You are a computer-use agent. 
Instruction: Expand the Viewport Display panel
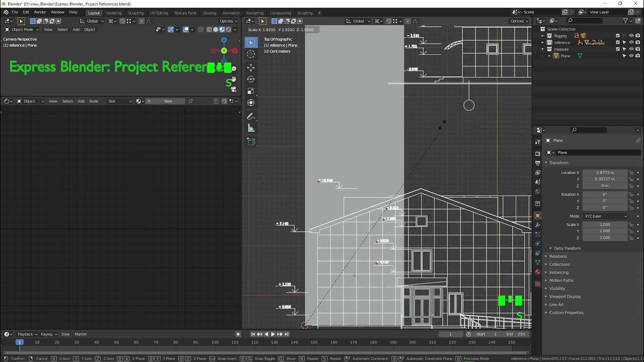click(x=546, y=297)
